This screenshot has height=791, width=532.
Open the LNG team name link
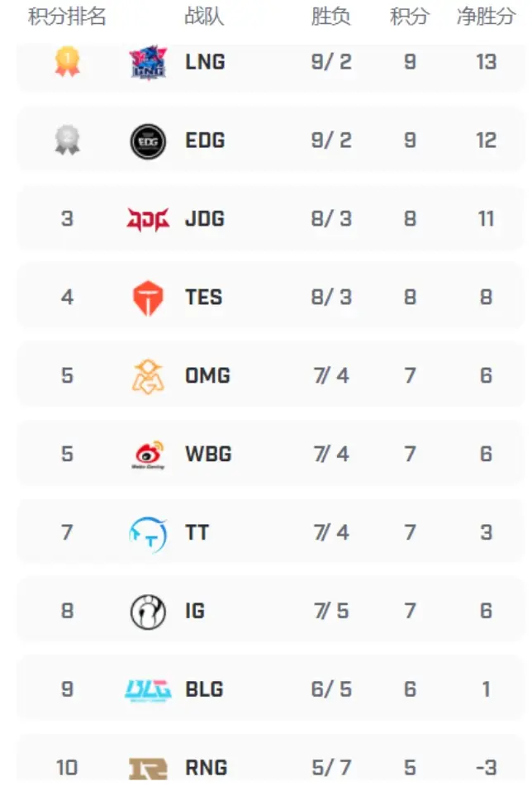(x=205, y=62)
